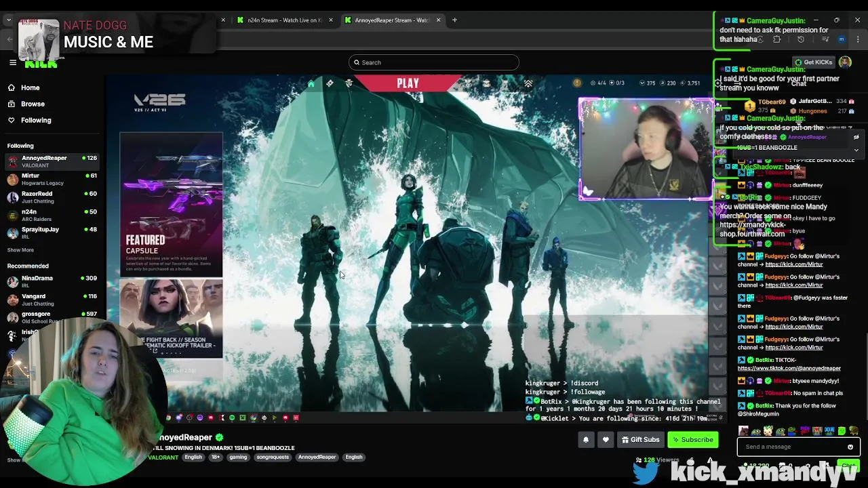
Task: Click the Featured Capsule store card
Action: [171, 205]
